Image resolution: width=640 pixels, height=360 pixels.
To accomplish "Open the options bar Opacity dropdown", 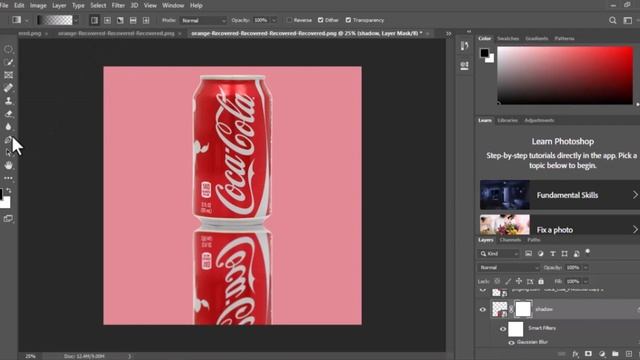I will pos(274,20).
